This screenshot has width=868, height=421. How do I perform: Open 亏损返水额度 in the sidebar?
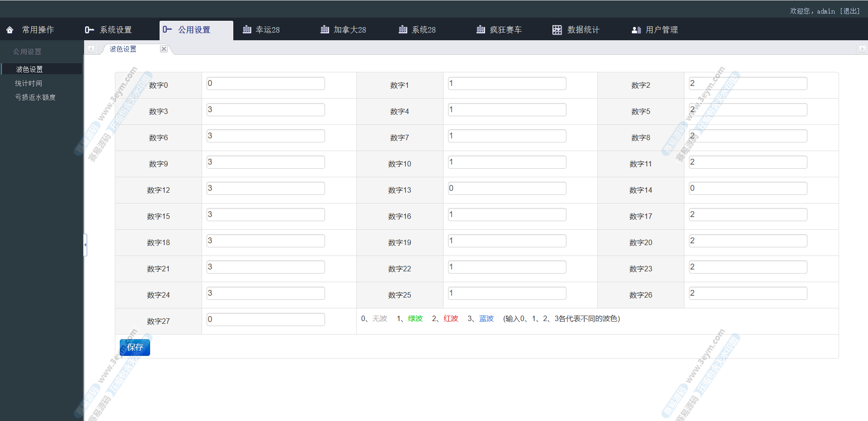pyautogui.click(x=35, y=97)
